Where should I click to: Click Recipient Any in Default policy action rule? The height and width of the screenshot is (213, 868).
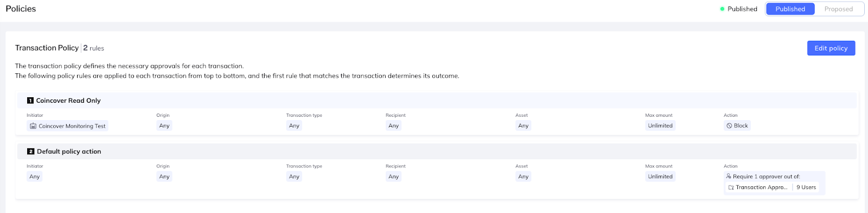pos(394,177)
